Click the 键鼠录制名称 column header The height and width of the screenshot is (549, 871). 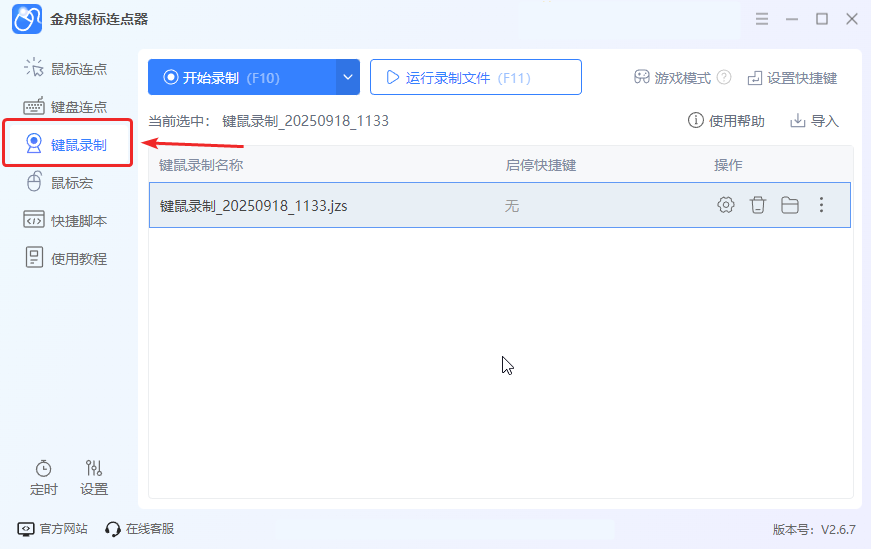[x=201, y=165]
